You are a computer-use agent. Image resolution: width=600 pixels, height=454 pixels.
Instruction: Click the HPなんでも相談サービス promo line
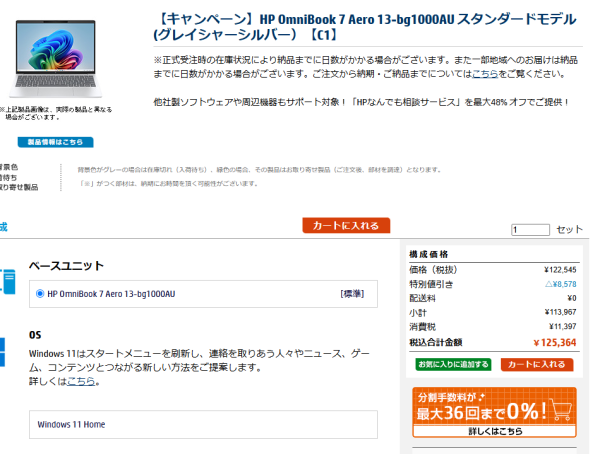coord(361,102)
